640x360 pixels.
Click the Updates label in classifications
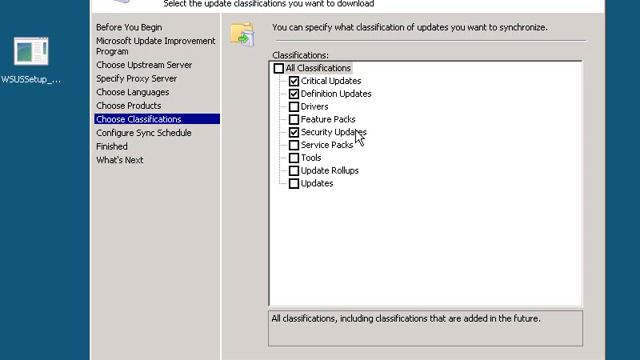[x=317, y=183]
